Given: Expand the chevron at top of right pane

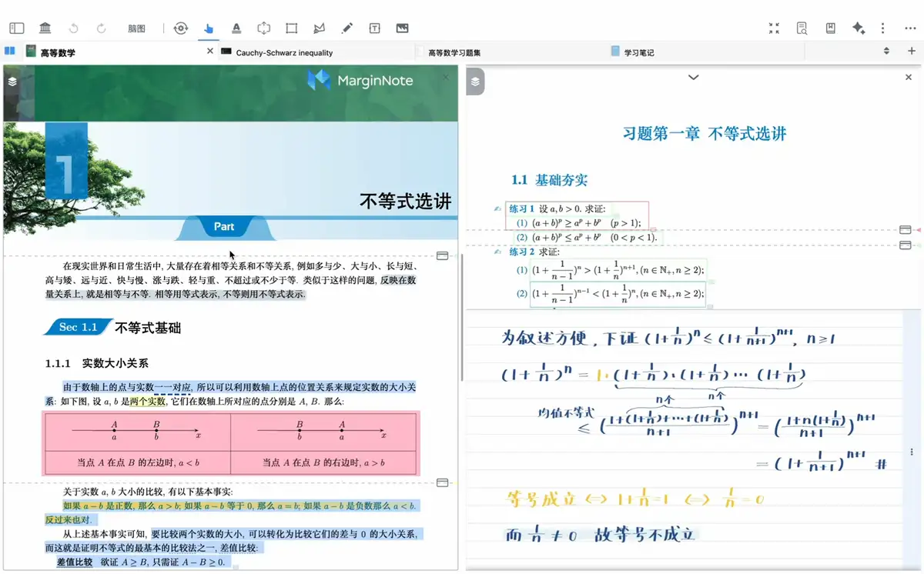Looking at the screenshot, I should (693, 77).
